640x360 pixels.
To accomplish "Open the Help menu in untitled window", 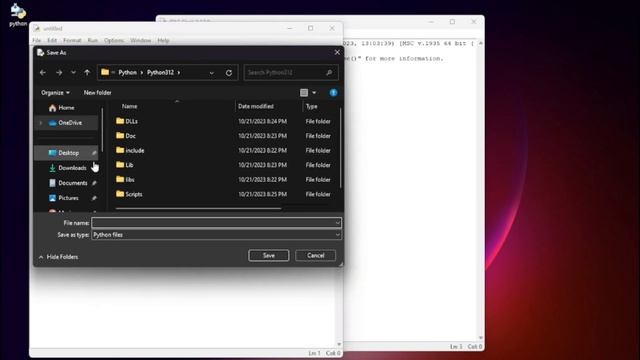I will click(x=163, y=40).
